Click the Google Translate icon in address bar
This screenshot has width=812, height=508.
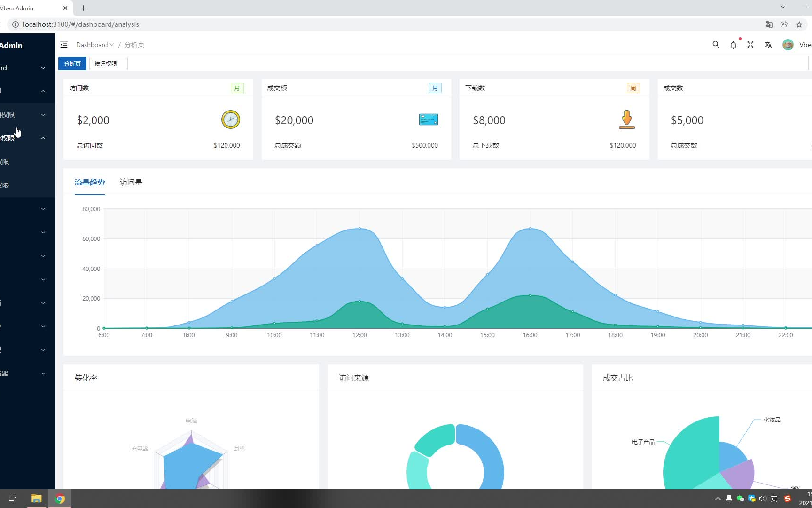769,24
